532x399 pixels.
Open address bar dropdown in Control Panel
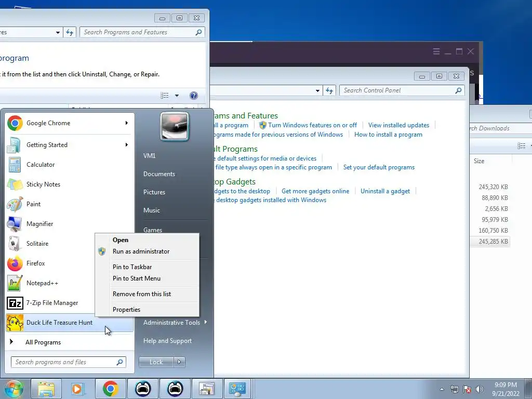[317, 90]
